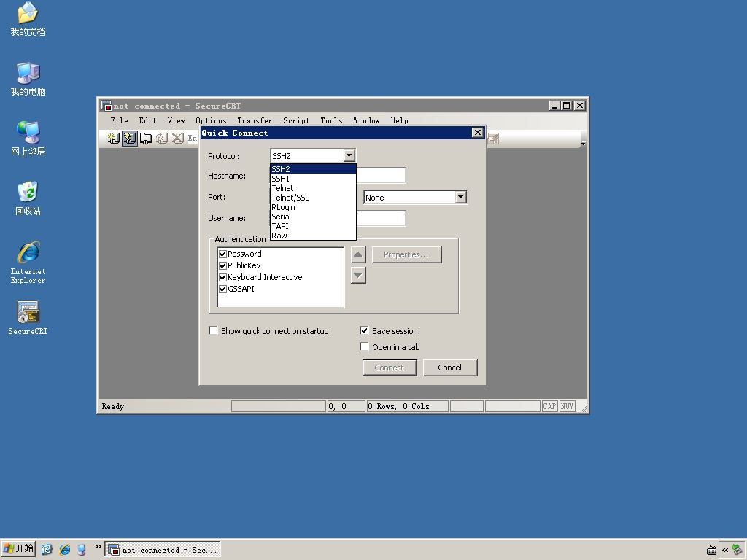Collapse the Protocol dropdown arrow
Image resolution: width=747 pixels, height=560 pixels.
[x=349, y=156]
